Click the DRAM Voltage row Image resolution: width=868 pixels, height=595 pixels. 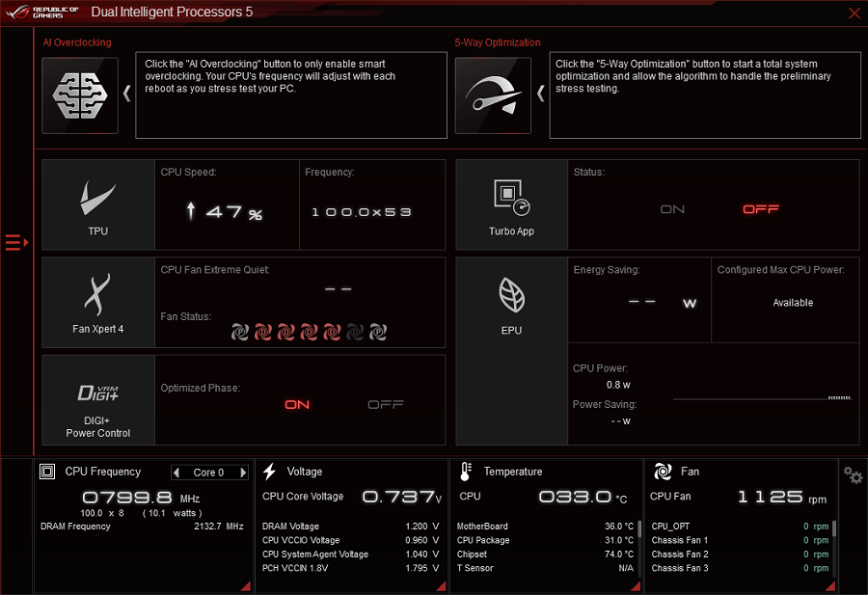350,527
